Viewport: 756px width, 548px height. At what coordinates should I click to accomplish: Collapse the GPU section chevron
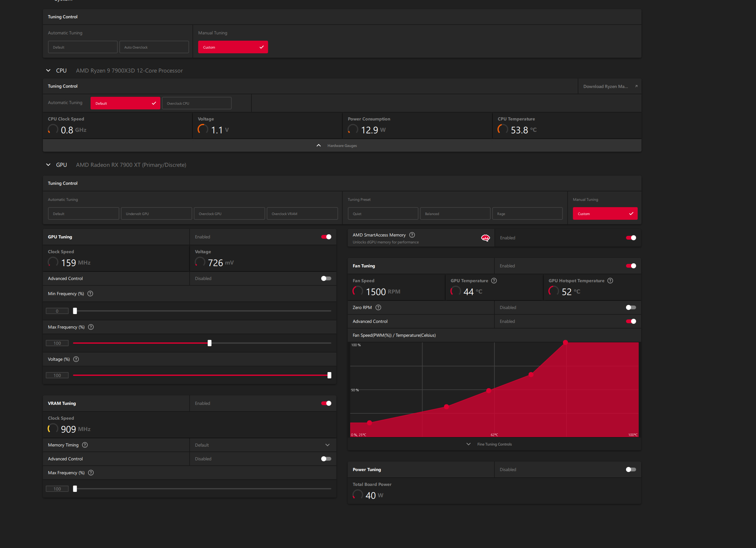tap(48, 165)
